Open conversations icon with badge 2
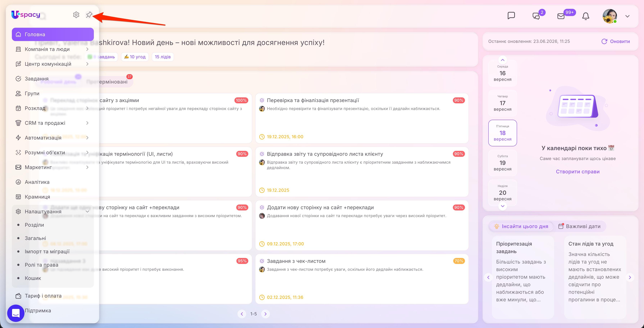Screen dimensions: 644x328 [536, 16]
